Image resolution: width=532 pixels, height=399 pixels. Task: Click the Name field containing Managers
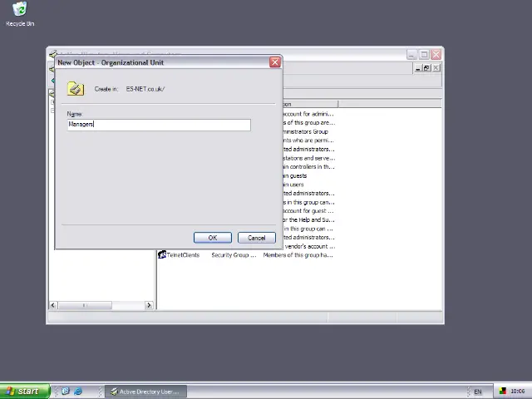159,125
